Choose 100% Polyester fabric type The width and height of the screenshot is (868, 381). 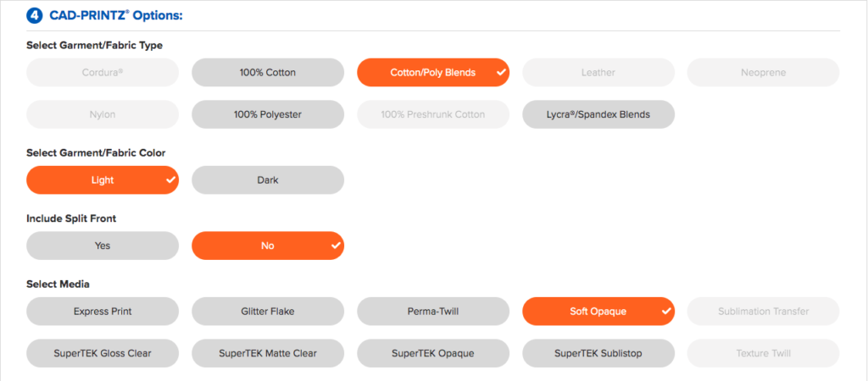pos(268,114)
